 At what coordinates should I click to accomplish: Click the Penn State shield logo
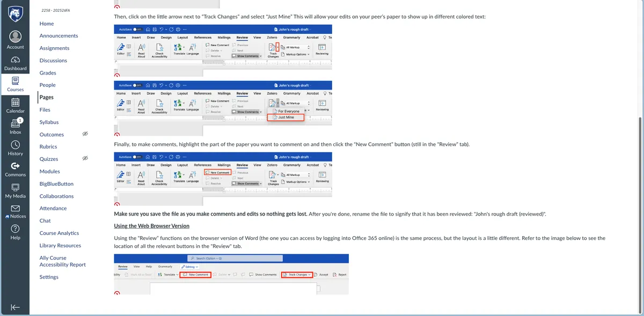click(15, 13)
